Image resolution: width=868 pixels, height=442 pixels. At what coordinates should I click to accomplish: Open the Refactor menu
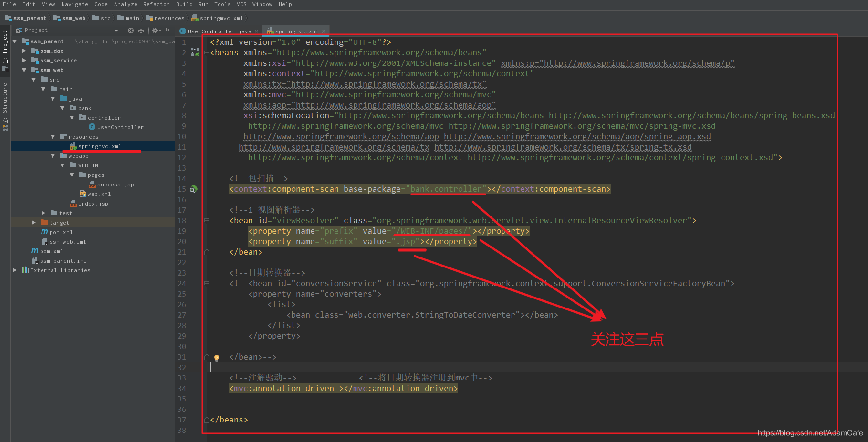156,4
